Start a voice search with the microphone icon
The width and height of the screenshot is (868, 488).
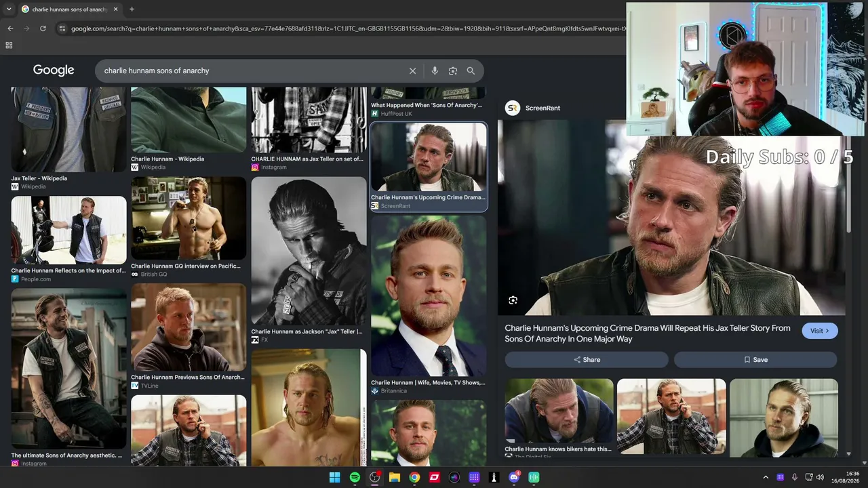pos(435,70)
